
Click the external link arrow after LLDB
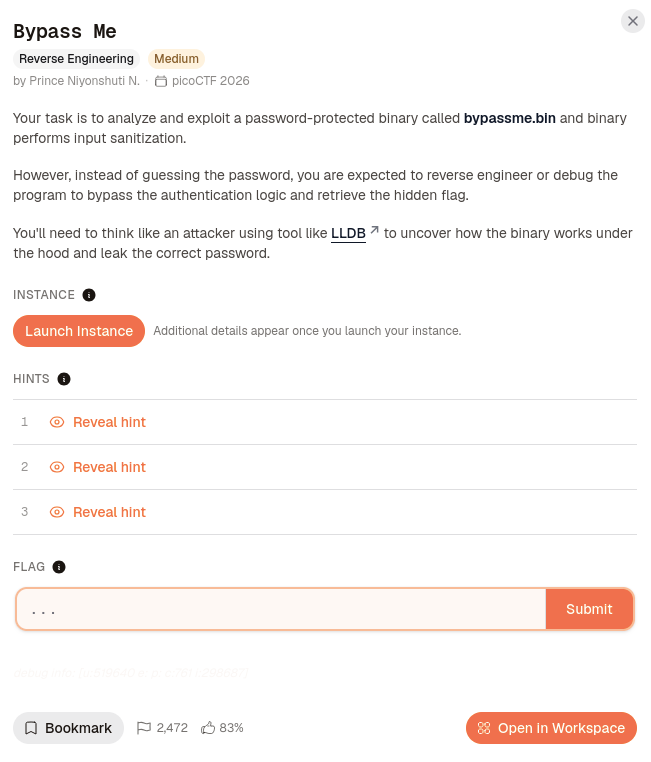tap(374, 230)
